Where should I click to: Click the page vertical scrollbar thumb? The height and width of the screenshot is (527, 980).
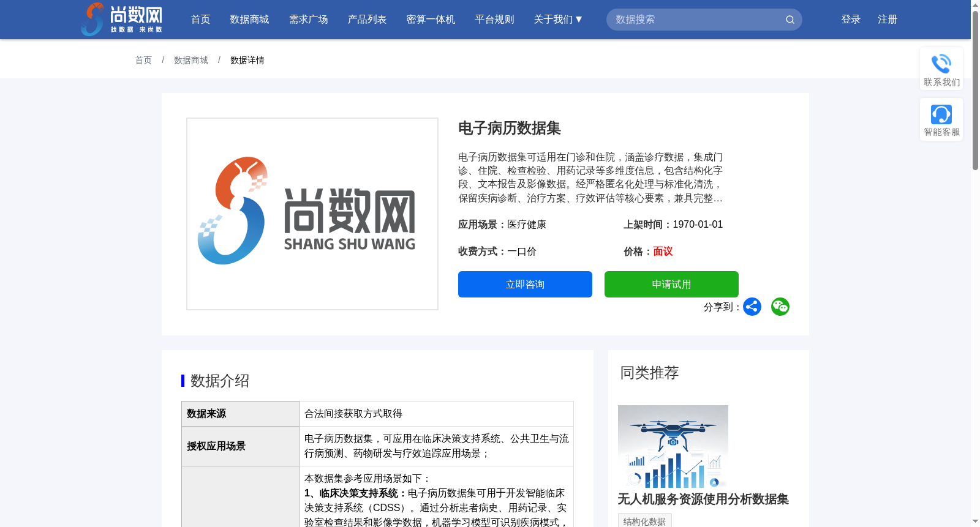click(975, 90)
